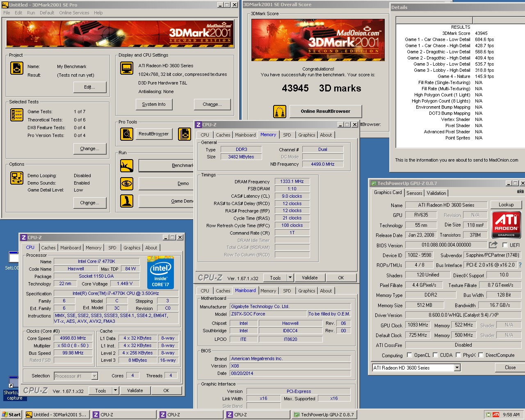Click the DRAM Frequency value field
The image size is (525, 420).
(x=292, y=181)
